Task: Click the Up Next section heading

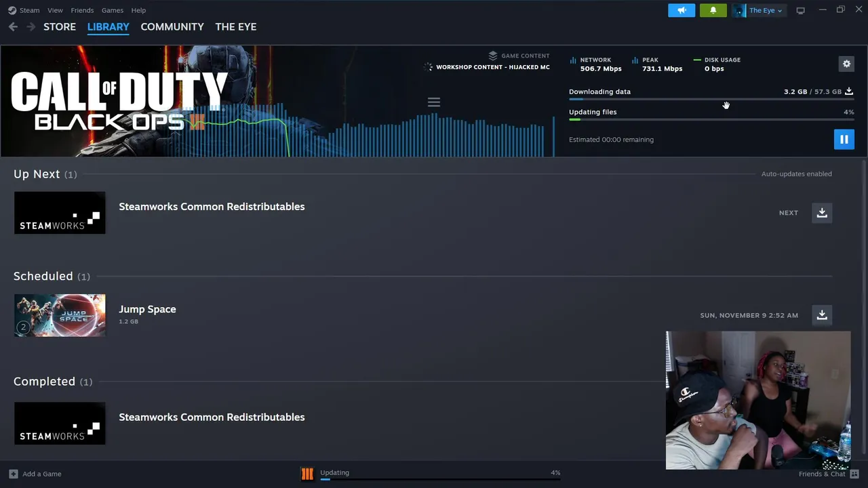Action: [45, 174]
